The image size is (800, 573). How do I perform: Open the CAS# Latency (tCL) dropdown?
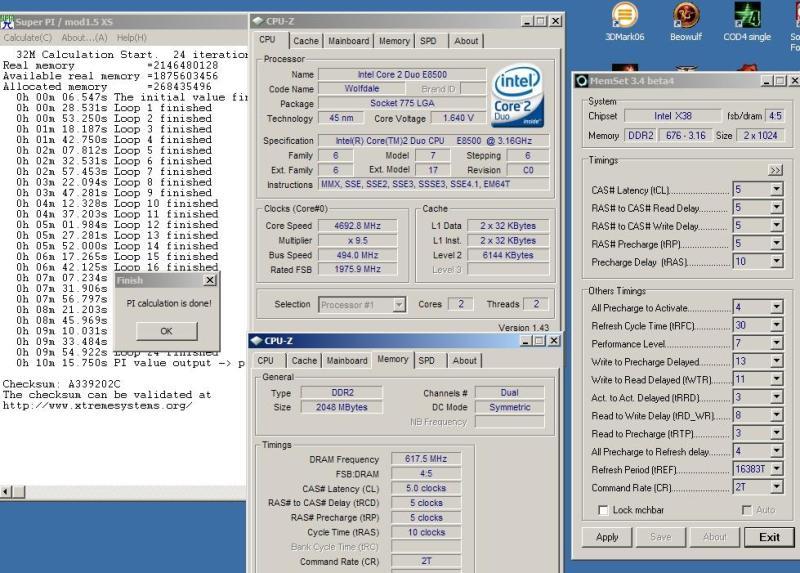tap(776, 189)
